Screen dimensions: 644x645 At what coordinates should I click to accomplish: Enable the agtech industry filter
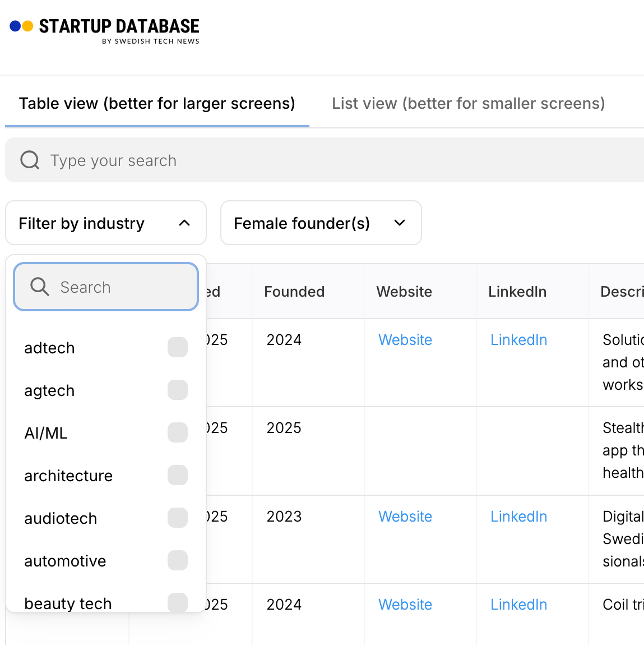[x=178, y=390]
